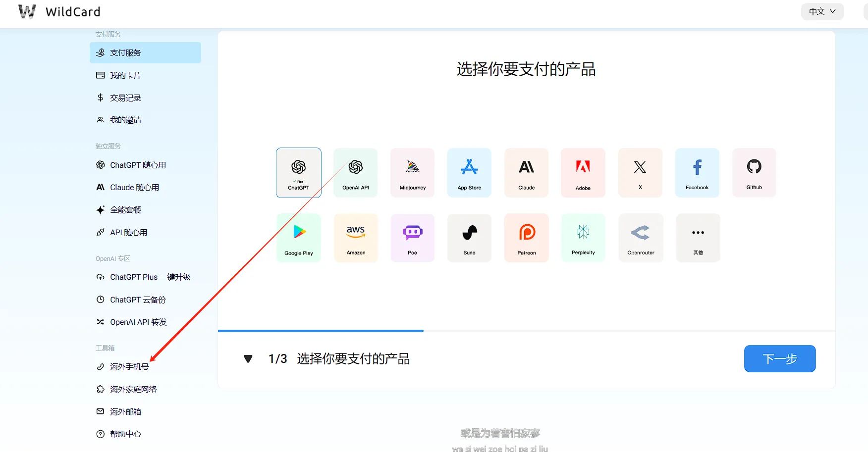Image resolution: width=868 pixels, height=452 pixels.
Task: Choose the Patreon product tile
Action: point(526,238)
